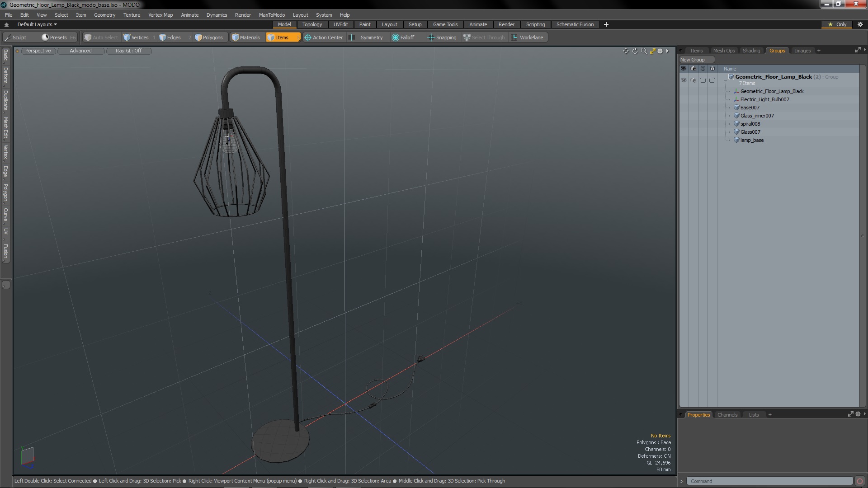Switch to Edges selection mode
This screenshot has width=868, height=488.
coord(174,38)
